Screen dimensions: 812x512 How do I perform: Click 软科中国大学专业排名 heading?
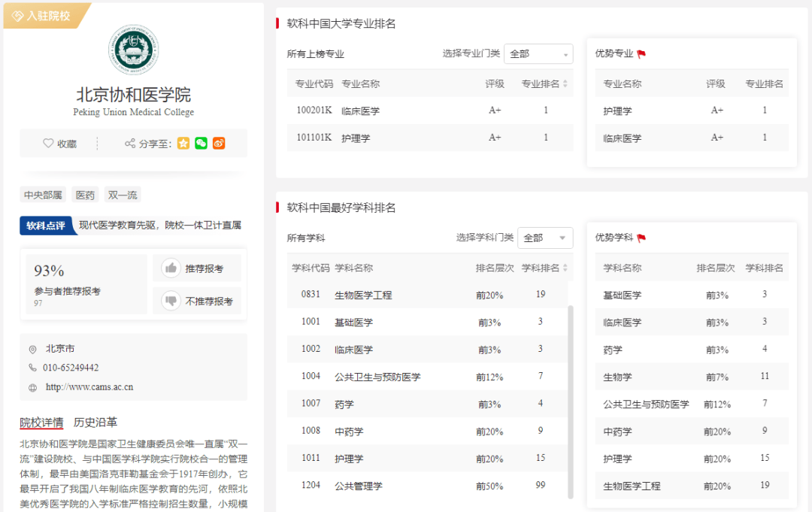[x=341, y=24]
